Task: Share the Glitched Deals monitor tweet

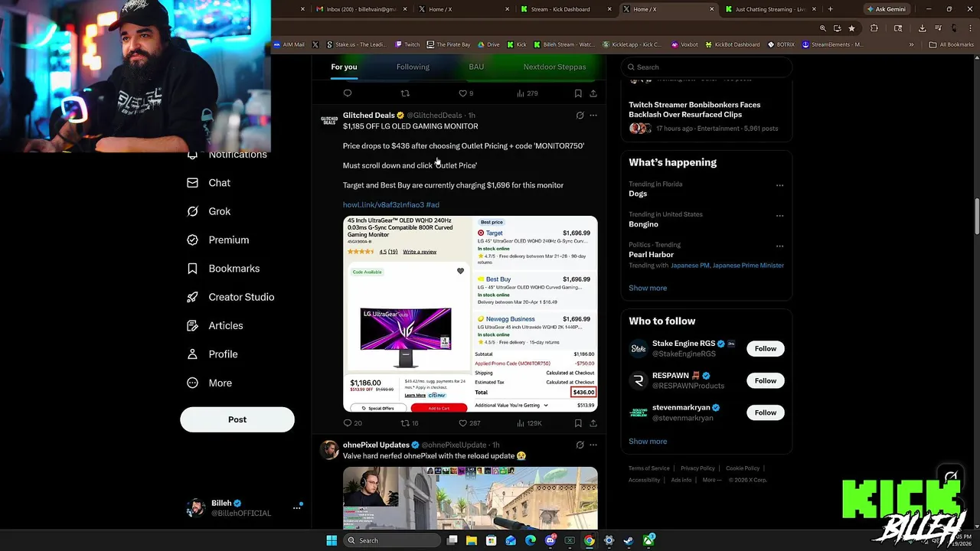Action: click(593, 423)
